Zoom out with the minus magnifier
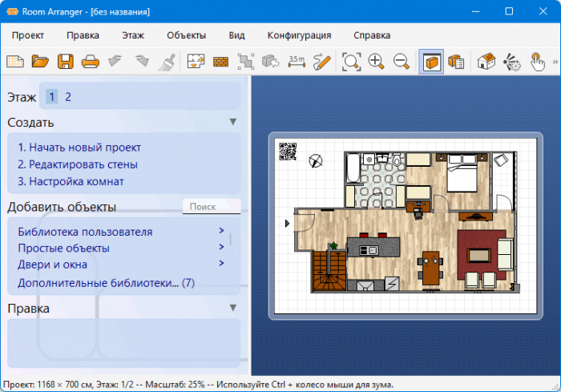The image size is (561, 392). (402, 61)
